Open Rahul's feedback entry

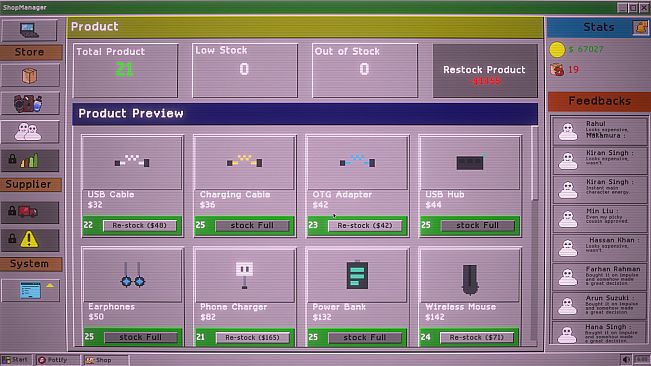pos(600,131)
